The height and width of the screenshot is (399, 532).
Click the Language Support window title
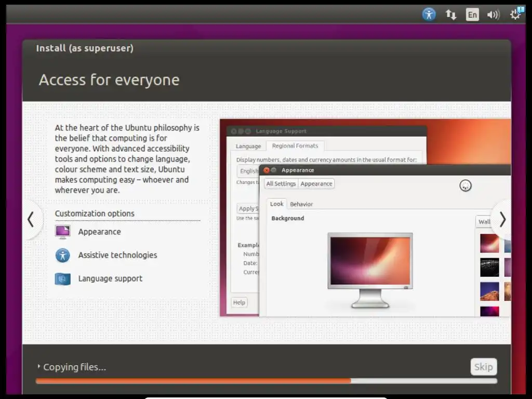281,131
